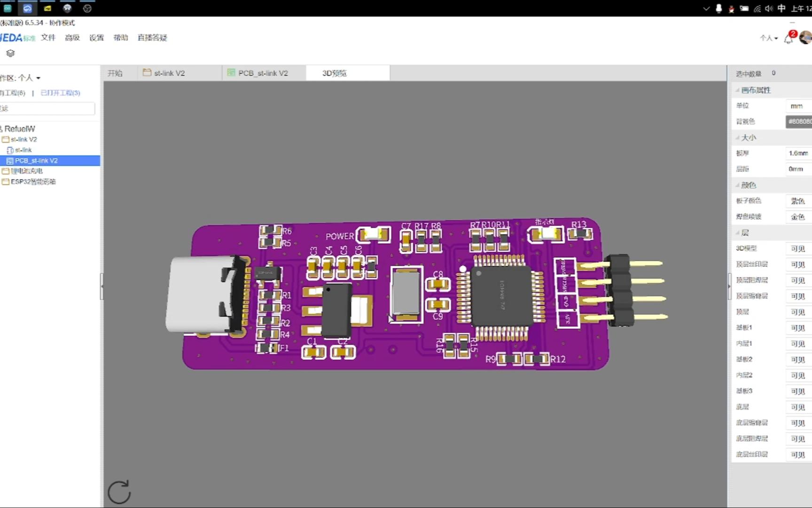Toggle visibility of 3D模型 layer
812x508 pixels.
[798, 248]
